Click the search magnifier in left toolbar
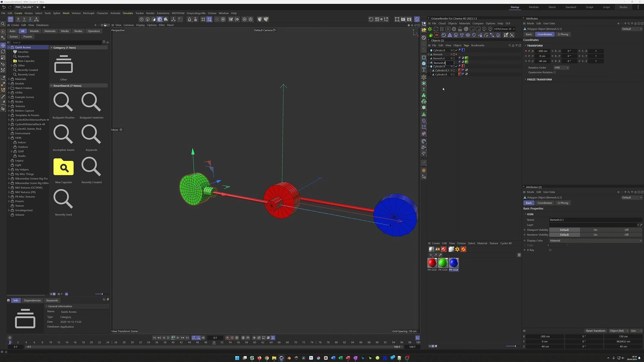This screenshot has height=362, width=644. (3, 24)
